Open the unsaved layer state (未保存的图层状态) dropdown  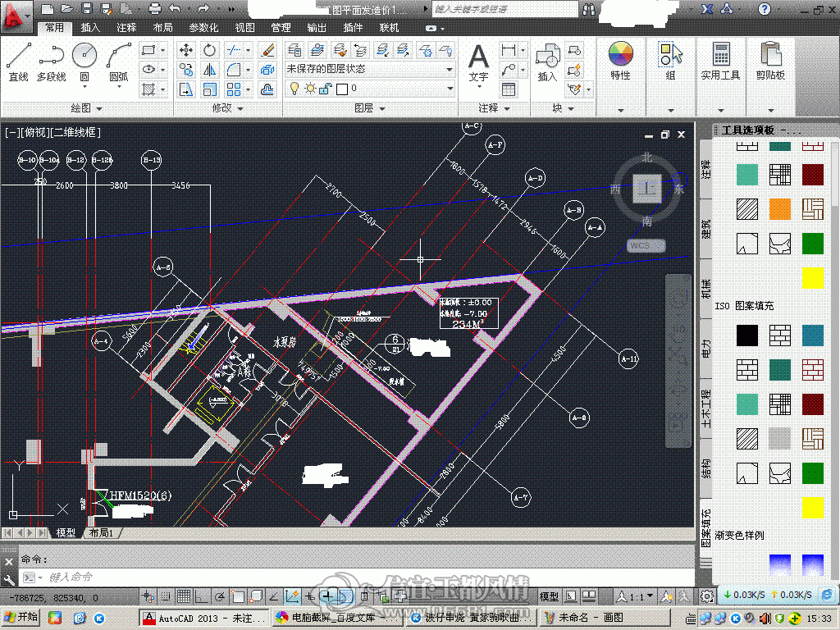370,69
